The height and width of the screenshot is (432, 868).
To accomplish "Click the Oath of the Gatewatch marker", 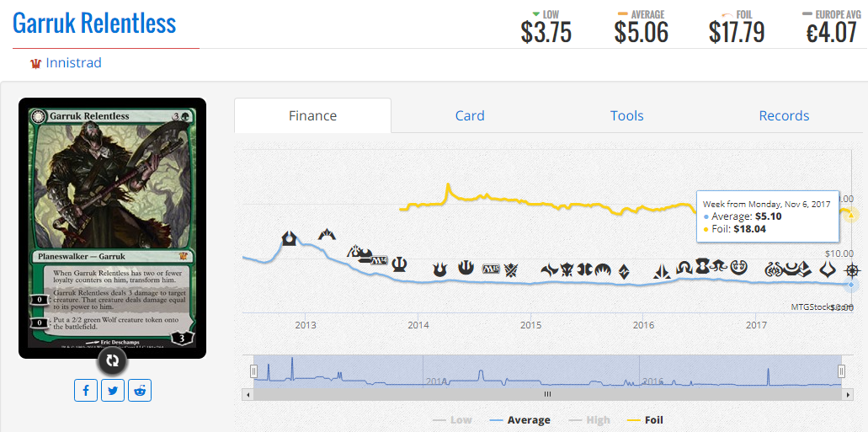I will [x=662, y=271].
